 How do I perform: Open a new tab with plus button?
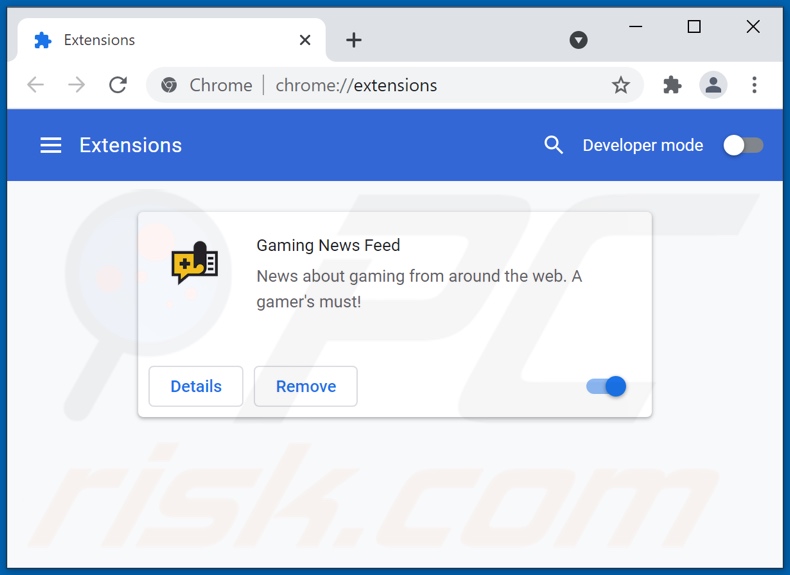(x=354, y=40)
